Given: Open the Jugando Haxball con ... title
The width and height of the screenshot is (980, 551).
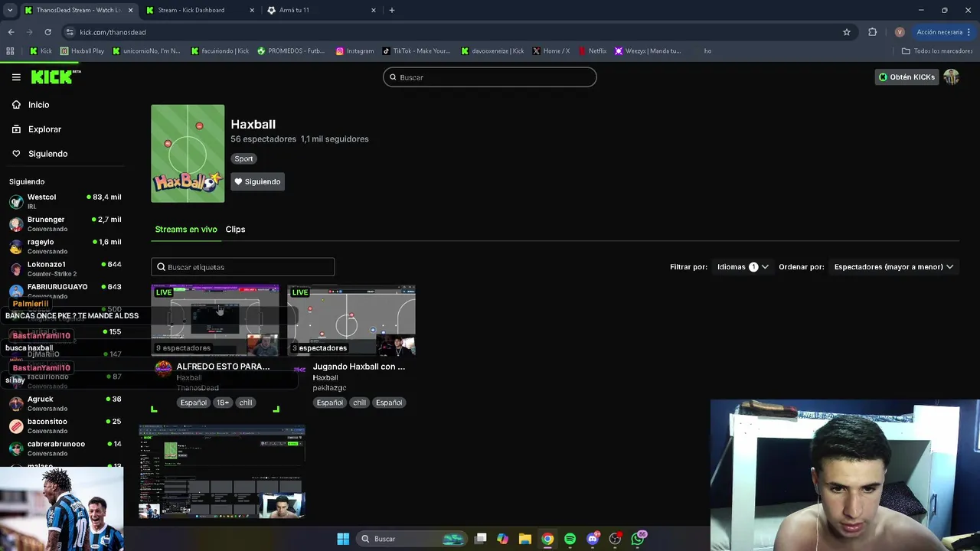Looking at the screenshot, I should pos(359,367).
